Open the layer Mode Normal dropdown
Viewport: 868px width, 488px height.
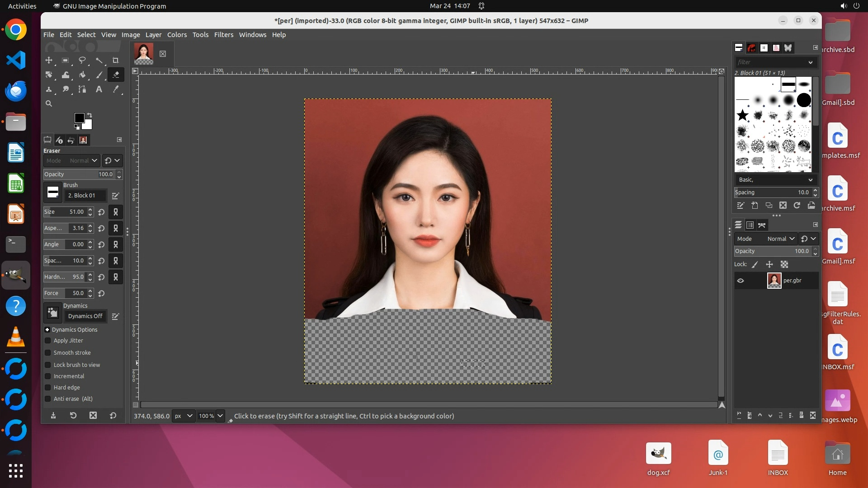(780, 239)
